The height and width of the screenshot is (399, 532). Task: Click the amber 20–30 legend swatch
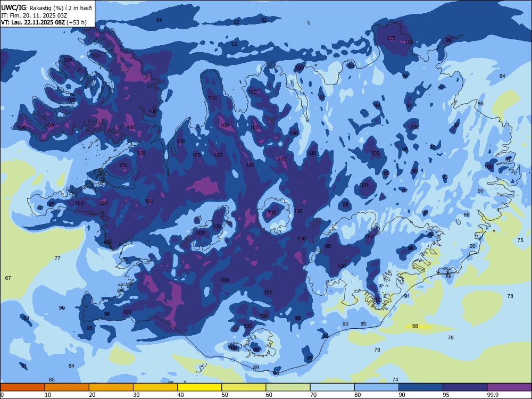point(111,387)
